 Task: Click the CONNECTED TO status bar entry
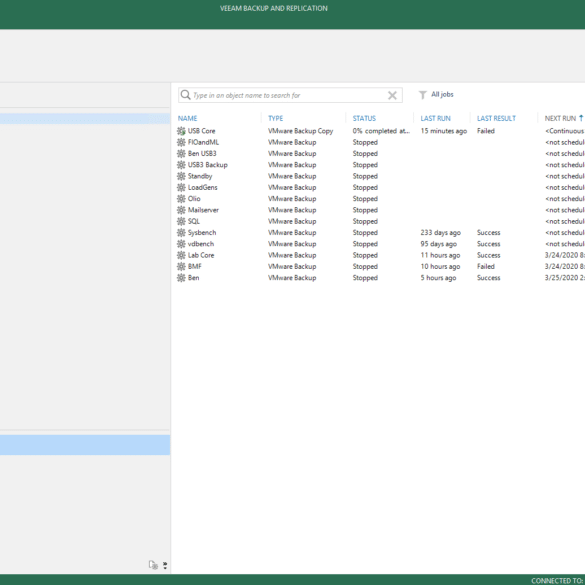point(558,581)
